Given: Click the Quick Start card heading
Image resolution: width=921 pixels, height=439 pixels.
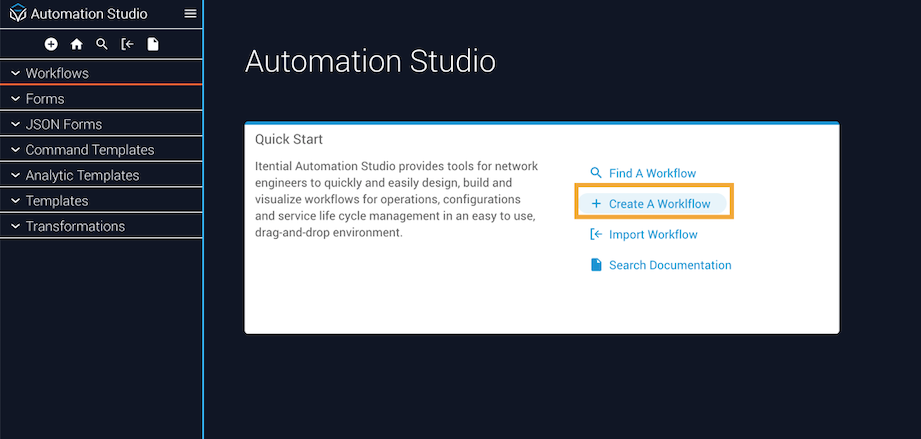Looking at the screenshot, I should (289, 140).
